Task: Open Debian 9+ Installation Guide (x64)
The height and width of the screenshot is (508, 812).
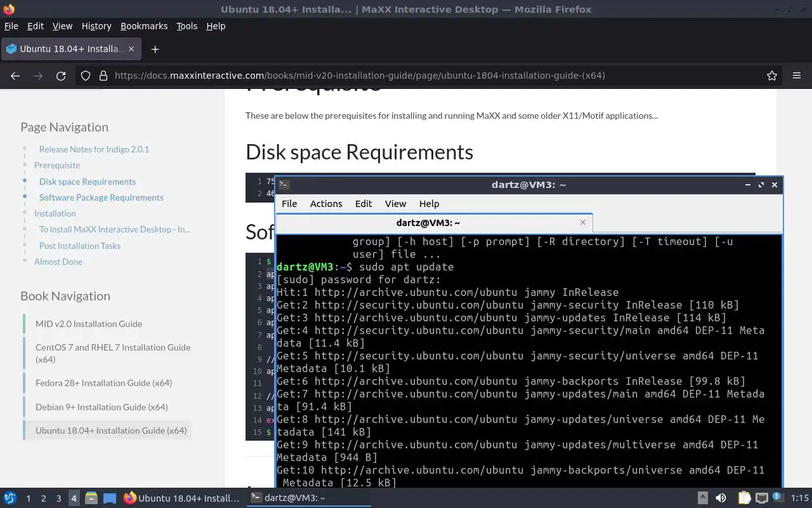Action: (101, 407)
